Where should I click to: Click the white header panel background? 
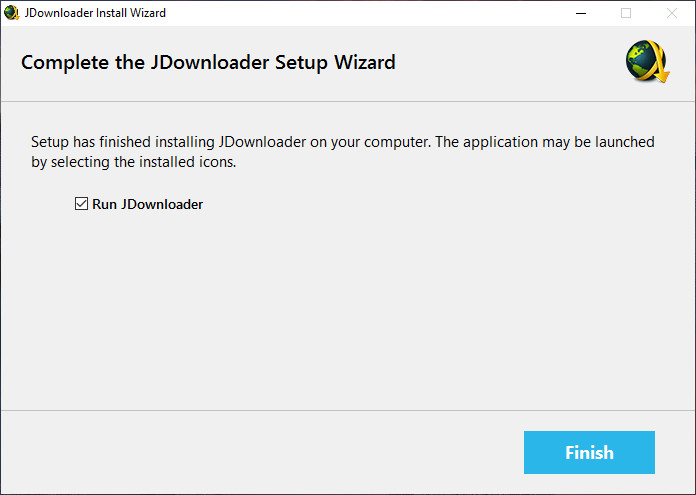pyautogui.click(x=500, y=63)
